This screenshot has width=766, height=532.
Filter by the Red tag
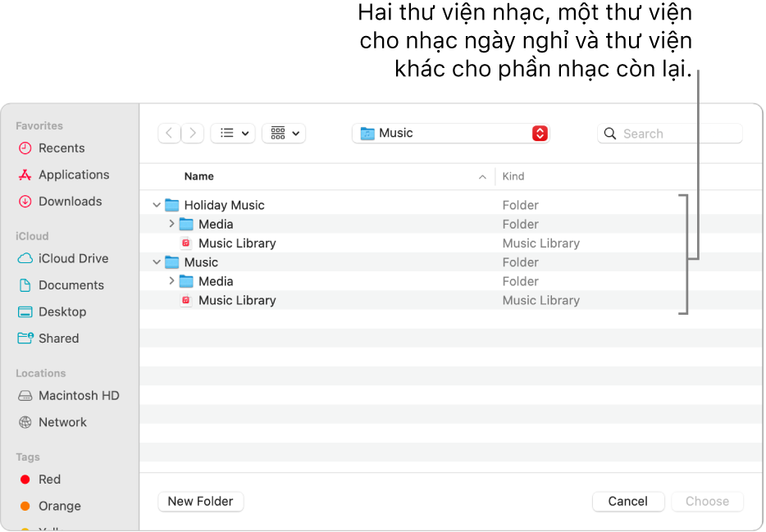coord(40,480)
